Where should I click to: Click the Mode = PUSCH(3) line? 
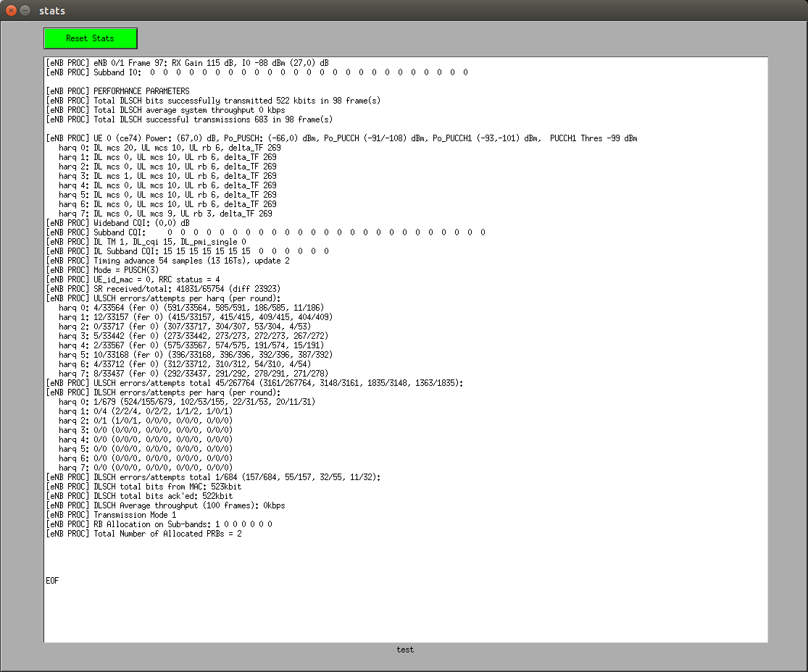(x=102, y=270)
